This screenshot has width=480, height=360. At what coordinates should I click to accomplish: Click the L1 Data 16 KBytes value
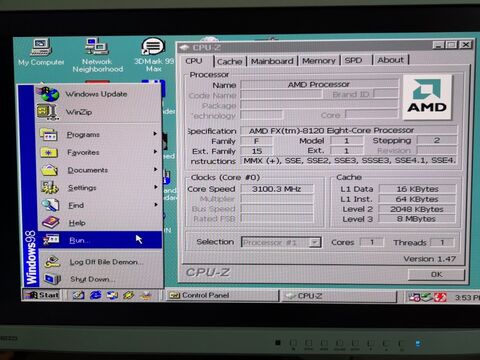click(x=417, y=189)
